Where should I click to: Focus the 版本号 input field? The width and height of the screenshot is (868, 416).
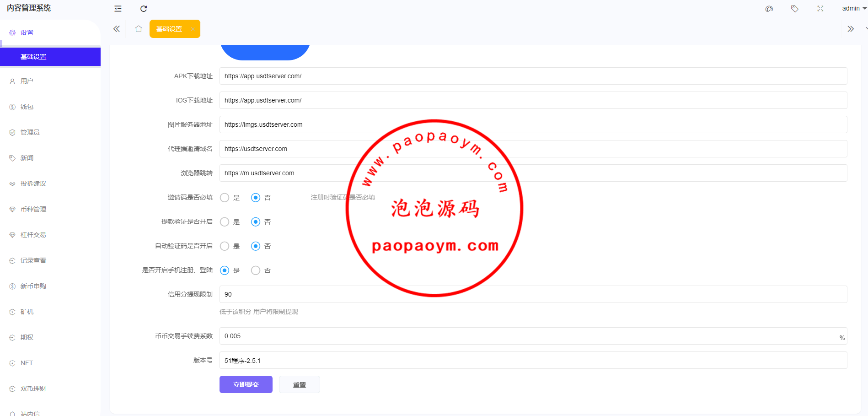(x=533, y=360)
